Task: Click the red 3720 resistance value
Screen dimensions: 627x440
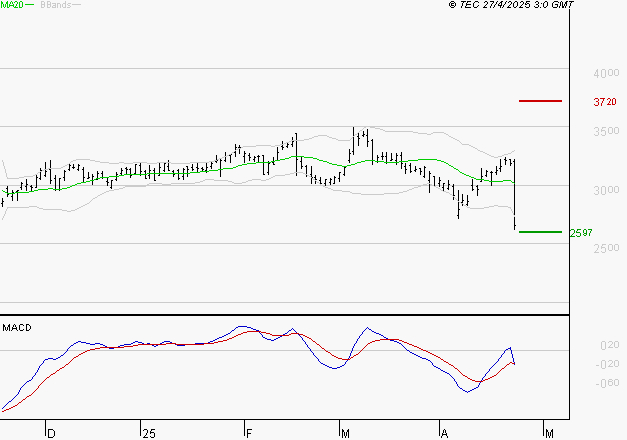Action: click(x=605, y=102)
